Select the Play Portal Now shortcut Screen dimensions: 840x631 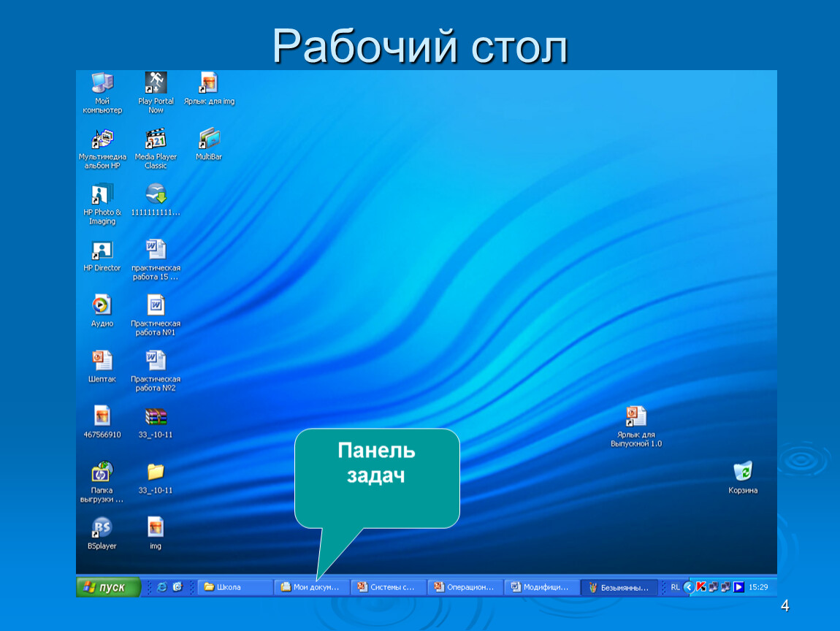click(x=156, y=83)
